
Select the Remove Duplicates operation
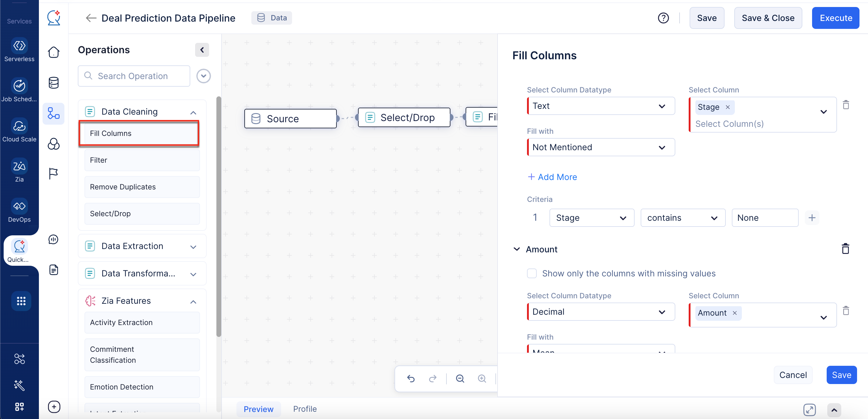[x=142, y=187]
